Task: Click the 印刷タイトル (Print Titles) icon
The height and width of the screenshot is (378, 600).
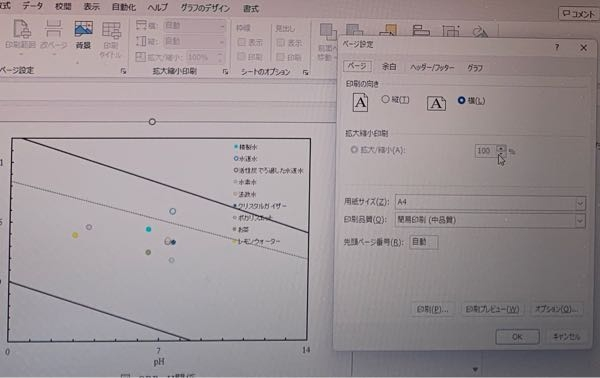Action: [x=111, y=30]
